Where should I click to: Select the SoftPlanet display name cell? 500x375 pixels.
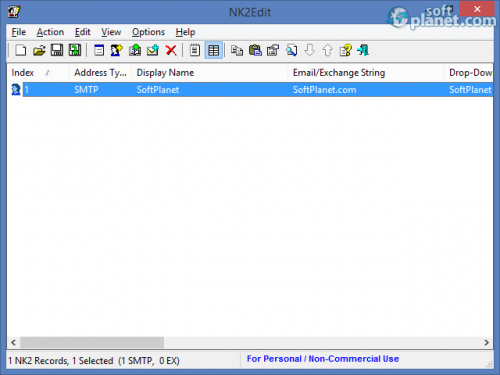158,90
